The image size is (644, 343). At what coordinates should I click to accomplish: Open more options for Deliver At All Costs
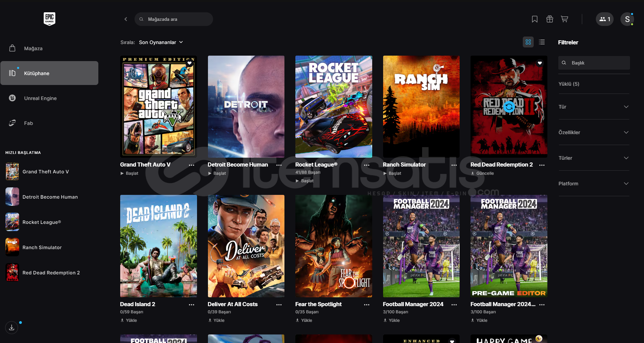click(x=279, y=305)
